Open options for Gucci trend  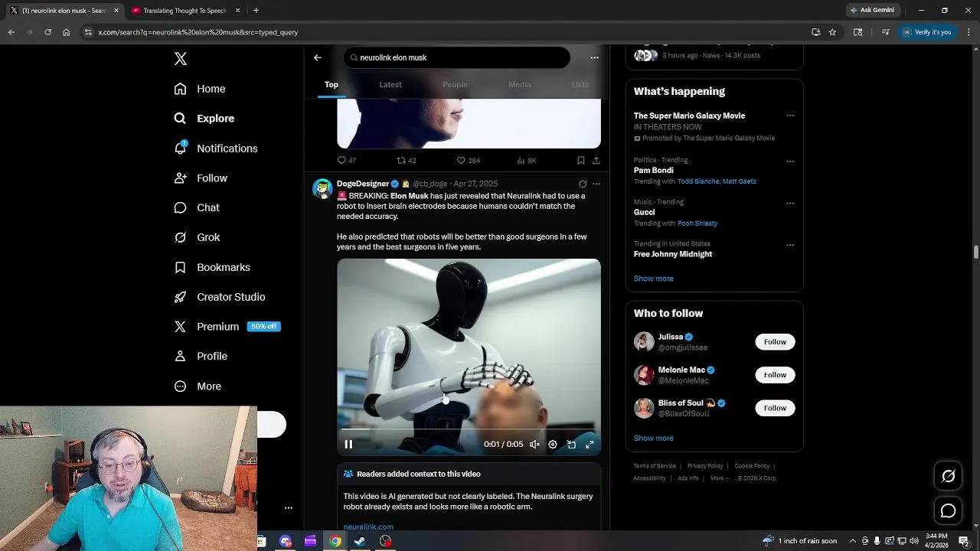coord(790,204)
